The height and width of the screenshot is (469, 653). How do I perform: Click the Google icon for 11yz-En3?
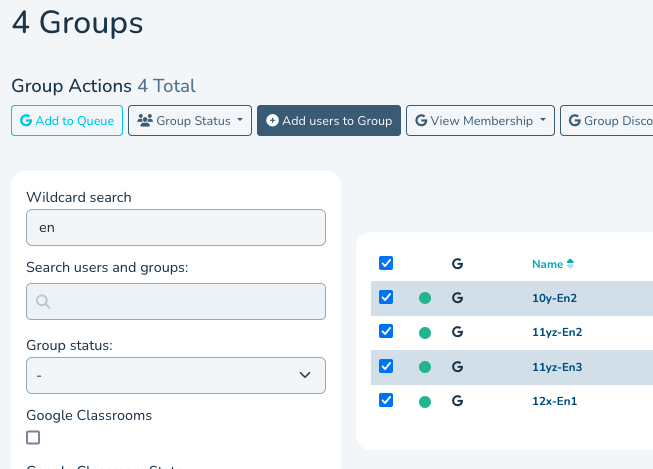click(x=457, y=367)
